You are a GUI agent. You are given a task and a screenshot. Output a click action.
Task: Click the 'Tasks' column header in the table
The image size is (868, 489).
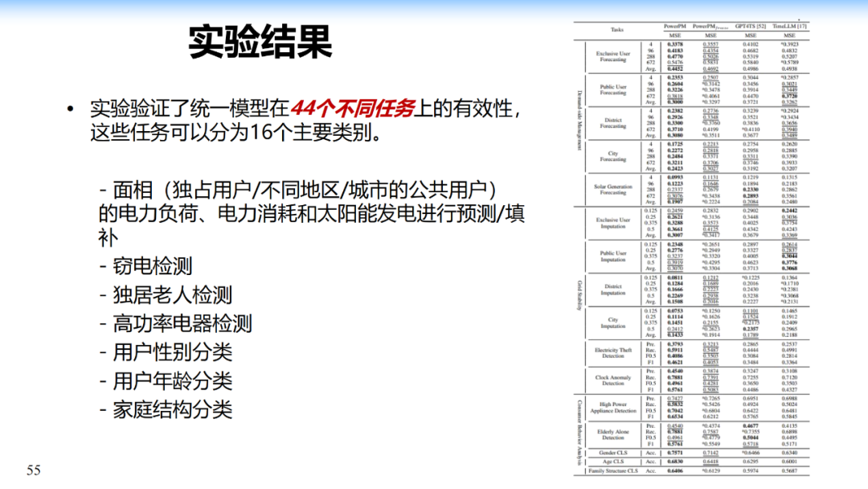[x=616, y=30]
